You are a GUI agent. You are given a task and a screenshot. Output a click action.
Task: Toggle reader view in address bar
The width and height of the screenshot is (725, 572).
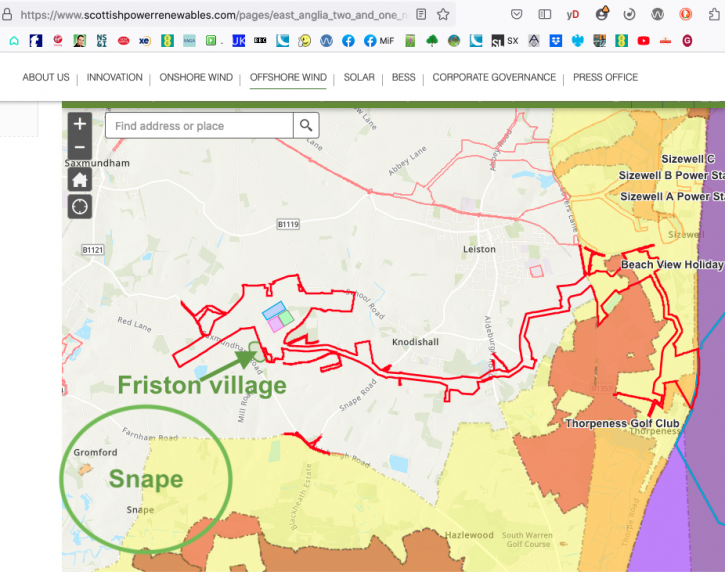click(x=421, y=15)
